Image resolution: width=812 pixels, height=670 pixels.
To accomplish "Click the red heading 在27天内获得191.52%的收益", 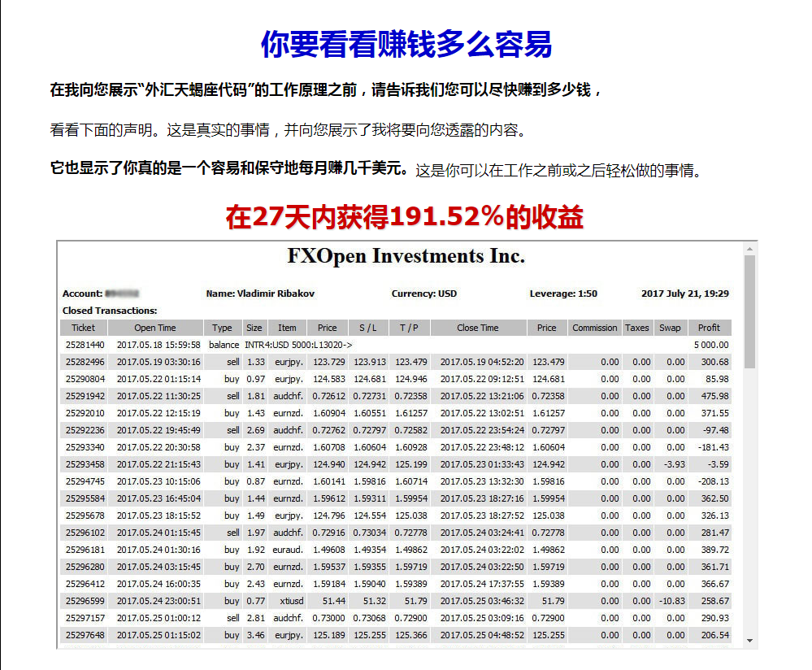I will coord(405,217).
